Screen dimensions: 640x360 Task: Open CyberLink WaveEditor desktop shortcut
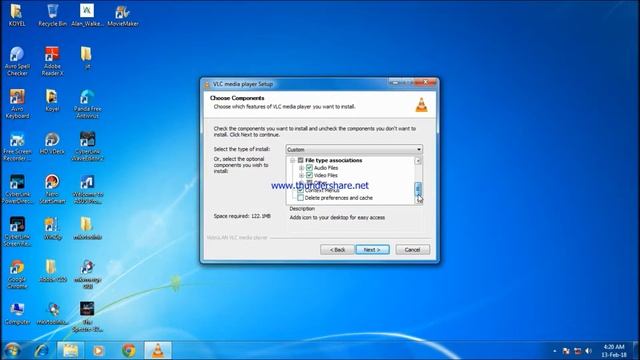point(87,147)
